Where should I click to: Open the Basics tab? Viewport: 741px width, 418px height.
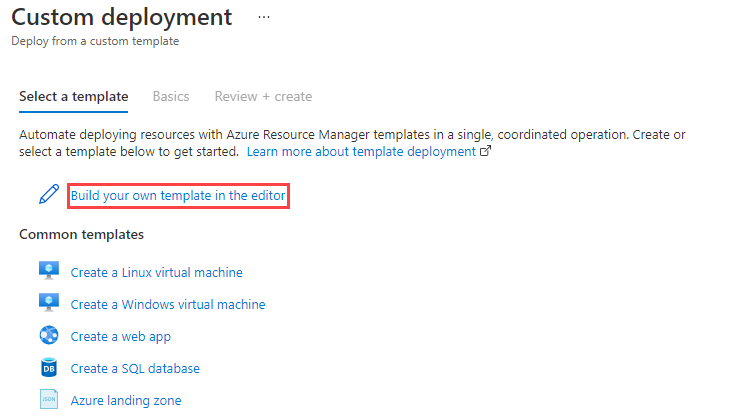click(x=171, y=97)
